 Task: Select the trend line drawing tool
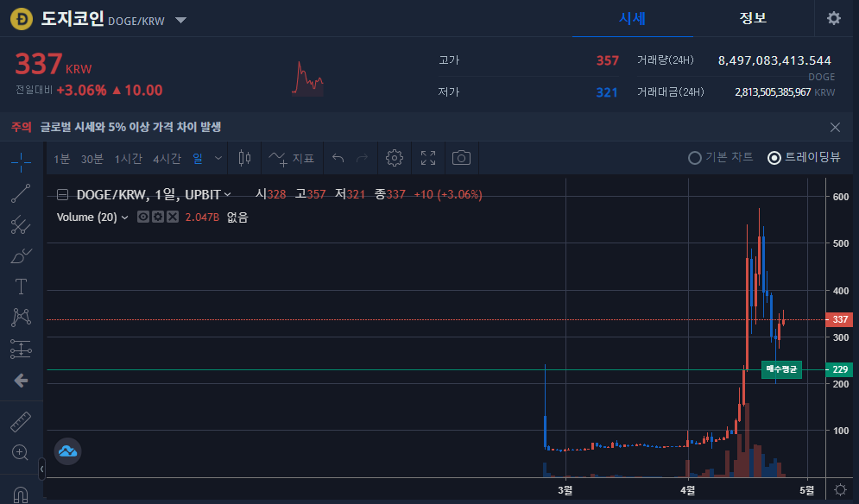pos(21,193)
